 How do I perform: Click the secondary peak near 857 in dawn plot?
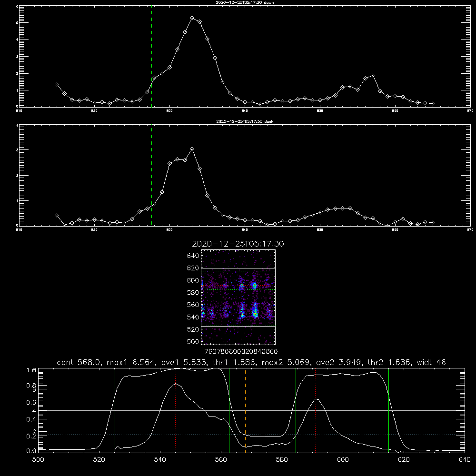[373, 76]
